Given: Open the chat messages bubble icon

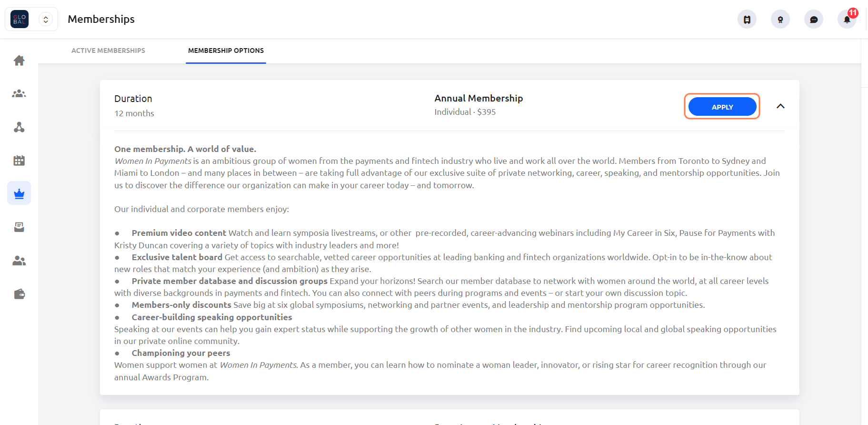Looking at the screenshot, I should coord(814,20).
